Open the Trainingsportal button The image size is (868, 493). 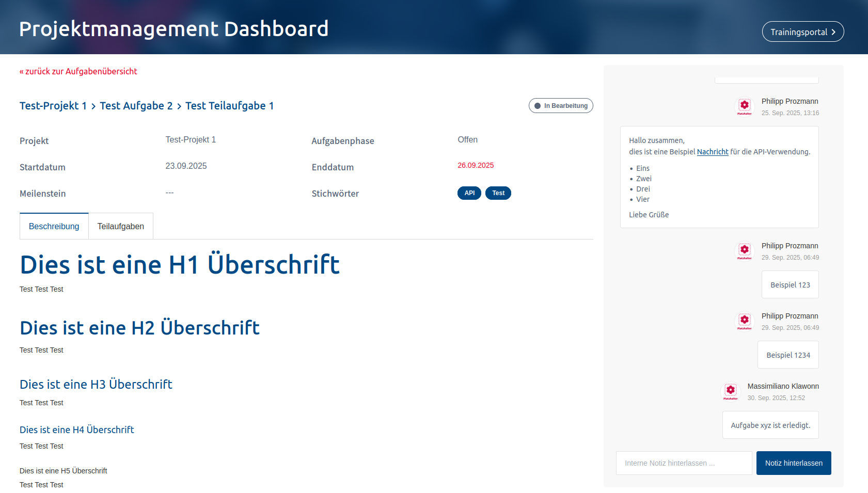pos(802,32)
